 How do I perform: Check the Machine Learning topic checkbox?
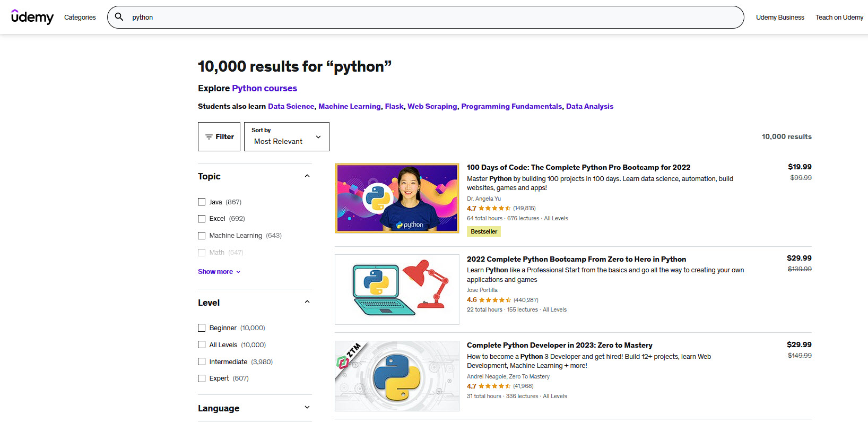[x=202, y=236]
